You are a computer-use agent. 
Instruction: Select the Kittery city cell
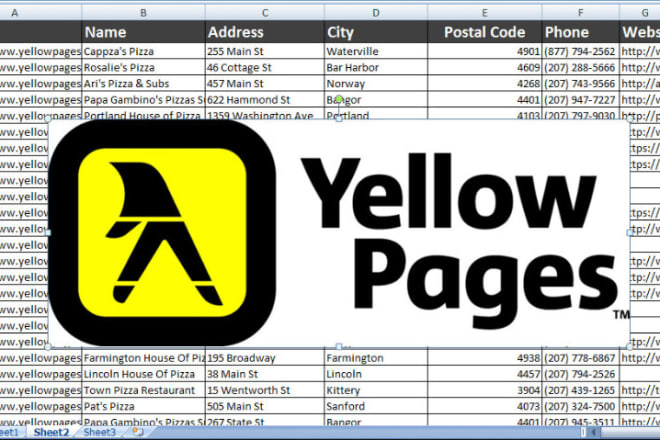(x=376, y=390)
